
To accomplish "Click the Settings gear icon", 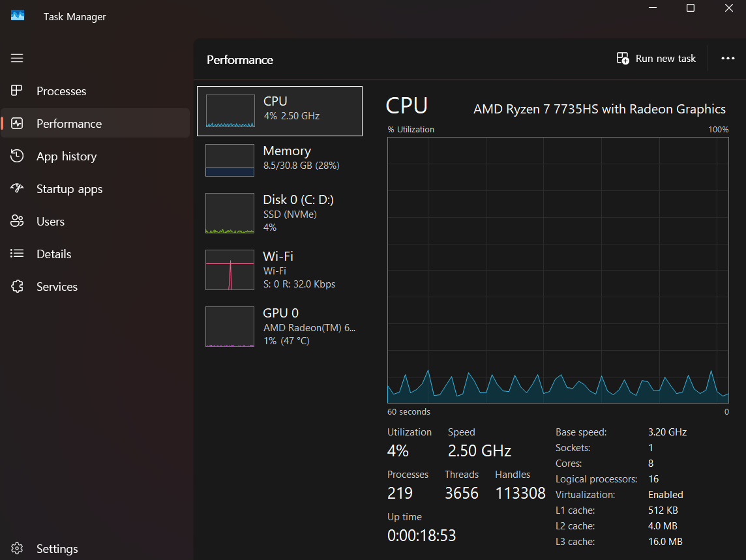I will pyautogui.click(x=17, y=548).
